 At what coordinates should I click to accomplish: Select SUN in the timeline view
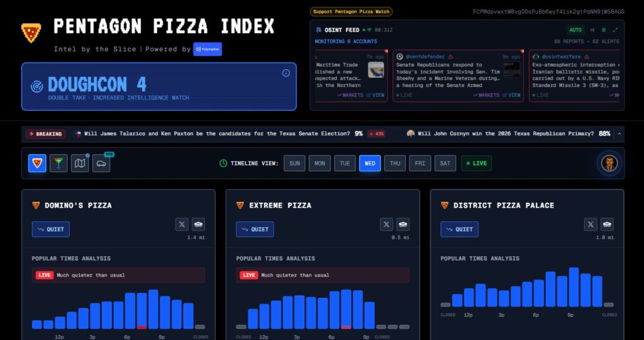tap(294, 164)
